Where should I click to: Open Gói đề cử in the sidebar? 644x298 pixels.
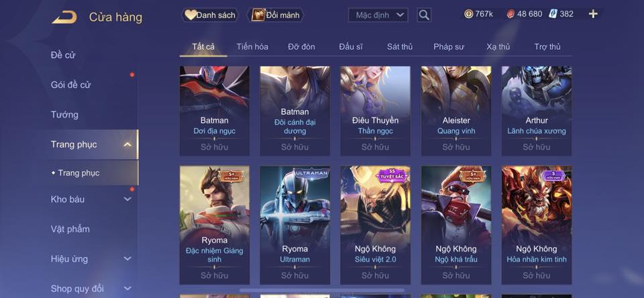(70, 85)
